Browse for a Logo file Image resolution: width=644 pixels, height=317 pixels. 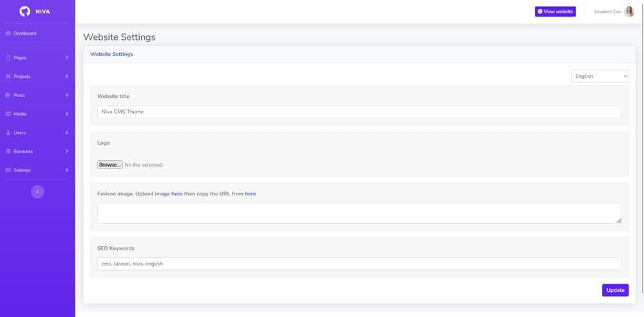click(x=109, y=165)
